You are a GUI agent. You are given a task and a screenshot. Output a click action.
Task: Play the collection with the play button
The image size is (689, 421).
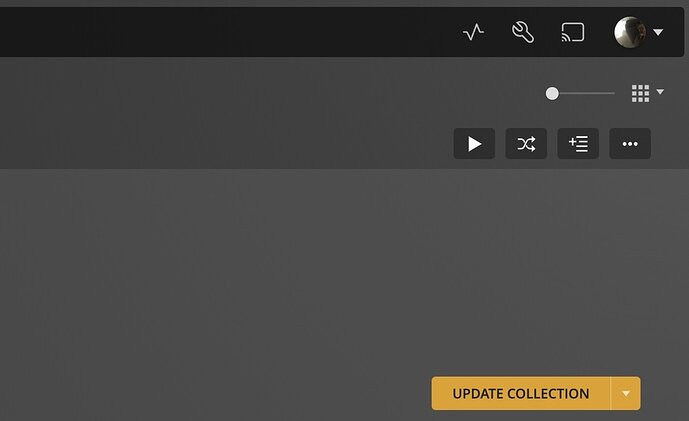(x=474, y=144)
